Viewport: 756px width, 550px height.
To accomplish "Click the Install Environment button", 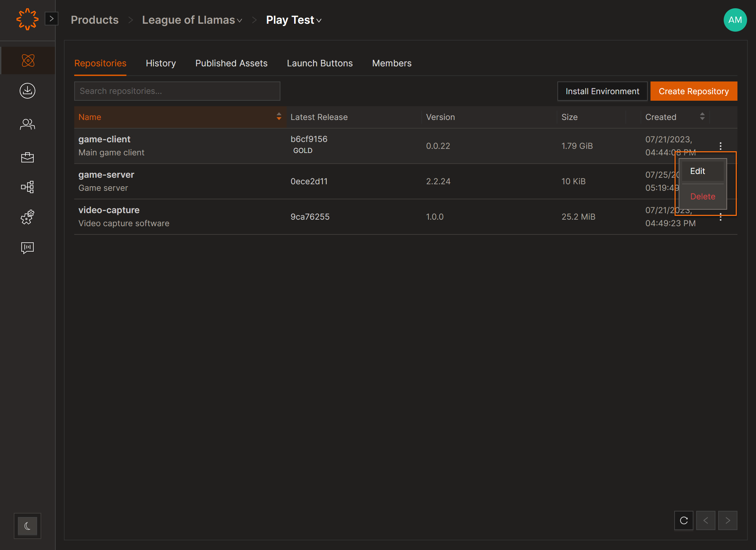I will (x=602, y=91).
